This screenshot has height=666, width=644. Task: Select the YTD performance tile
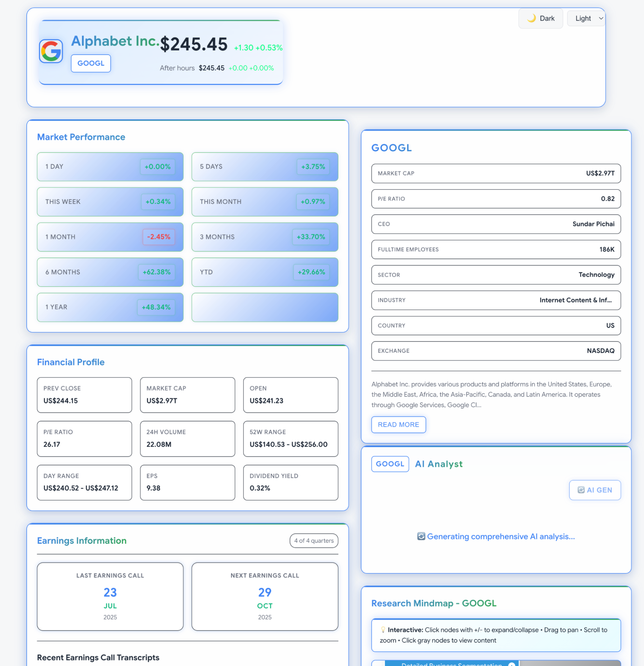(x=265, y=272)
